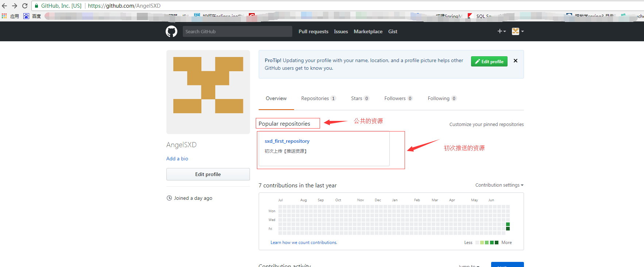This screenshot has height=267, width=644.
Task: Open the plus create-new dropdown
Action: click(x=502, y=31)
